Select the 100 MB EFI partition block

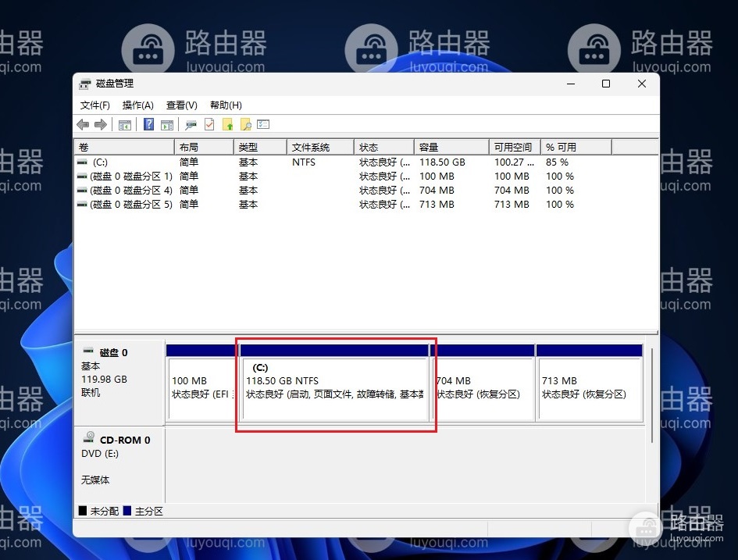tap(201, 383)
